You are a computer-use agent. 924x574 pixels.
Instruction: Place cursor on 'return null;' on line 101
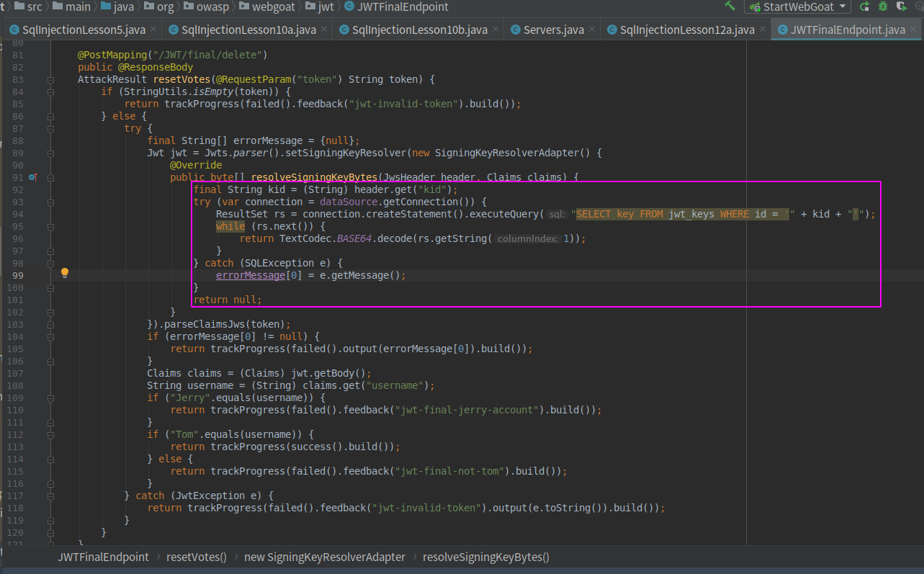point(228,300)
